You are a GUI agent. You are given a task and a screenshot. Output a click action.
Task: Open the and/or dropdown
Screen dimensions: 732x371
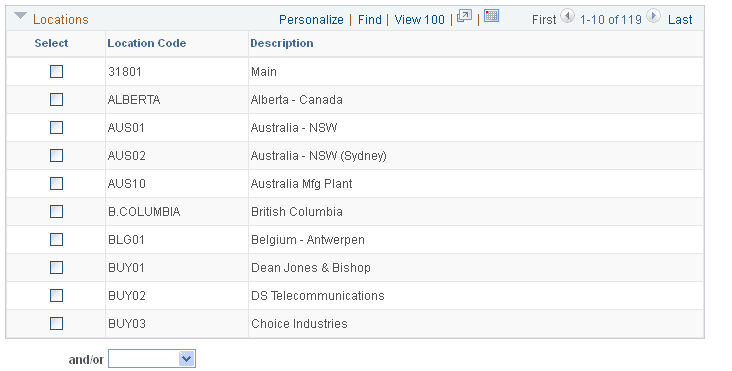(x=152, y=359)
